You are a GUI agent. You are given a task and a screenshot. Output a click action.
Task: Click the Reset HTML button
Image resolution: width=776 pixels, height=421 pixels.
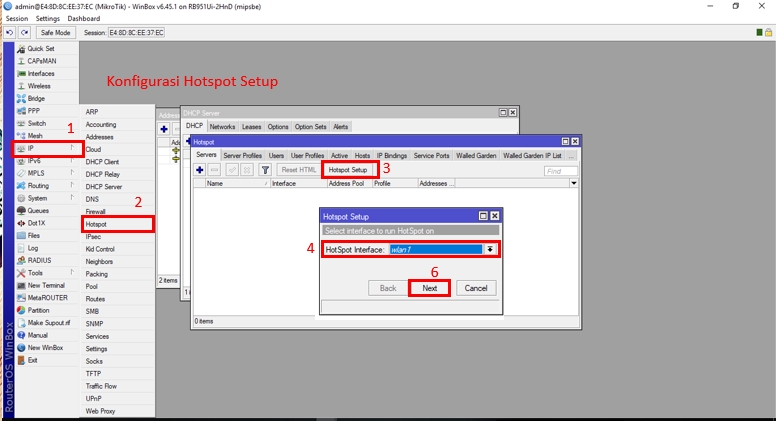(298, 170)
